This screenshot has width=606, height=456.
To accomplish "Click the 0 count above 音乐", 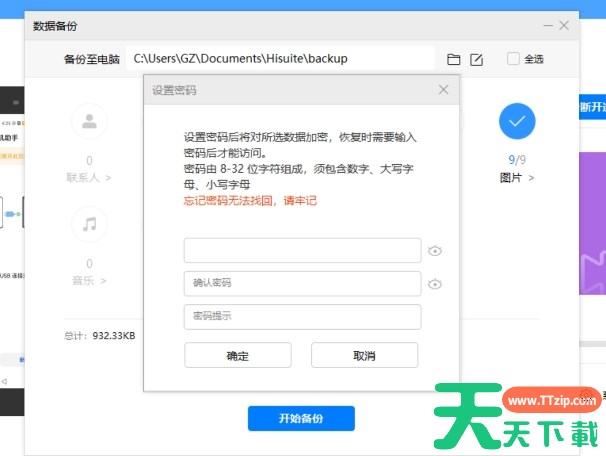I will 89,264.
